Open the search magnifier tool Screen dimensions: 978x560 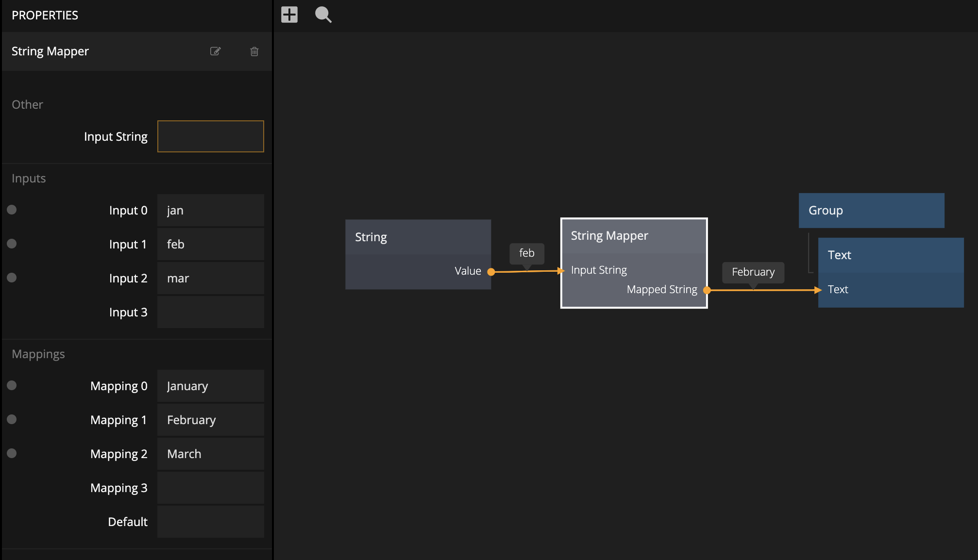323,15
